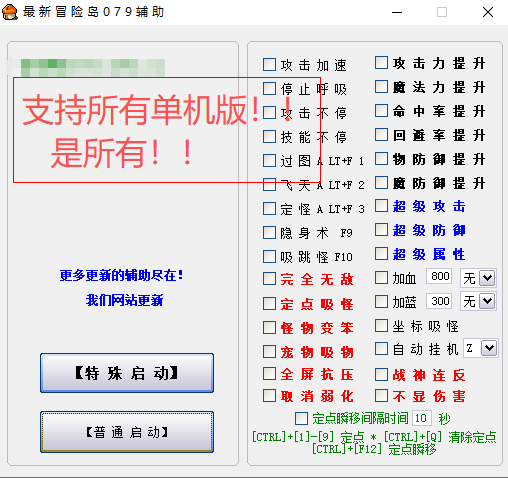Enable the 攻击加速 checkbox

(269, 65)
